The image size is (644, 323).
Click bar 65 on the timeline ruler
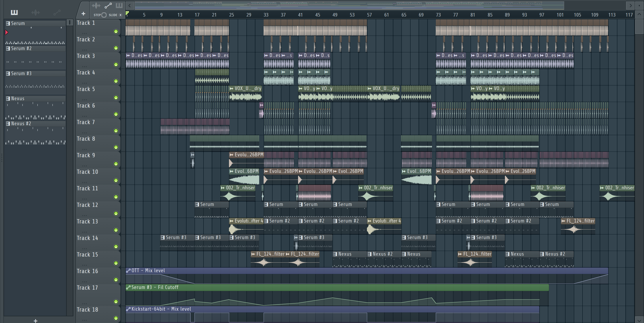(x=404, y=15)
